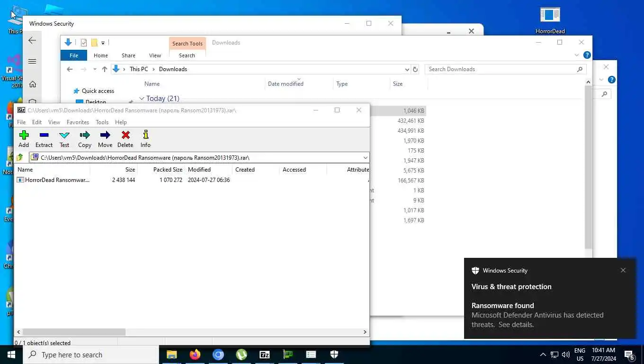644x364 pixels.
Task: Open Windows Security hamburger menu
Action: coord(32,61)
